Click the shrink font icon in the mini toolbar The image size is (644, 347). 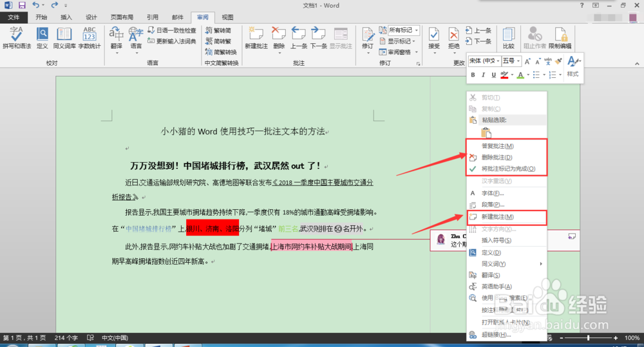(x=538, y=61)
